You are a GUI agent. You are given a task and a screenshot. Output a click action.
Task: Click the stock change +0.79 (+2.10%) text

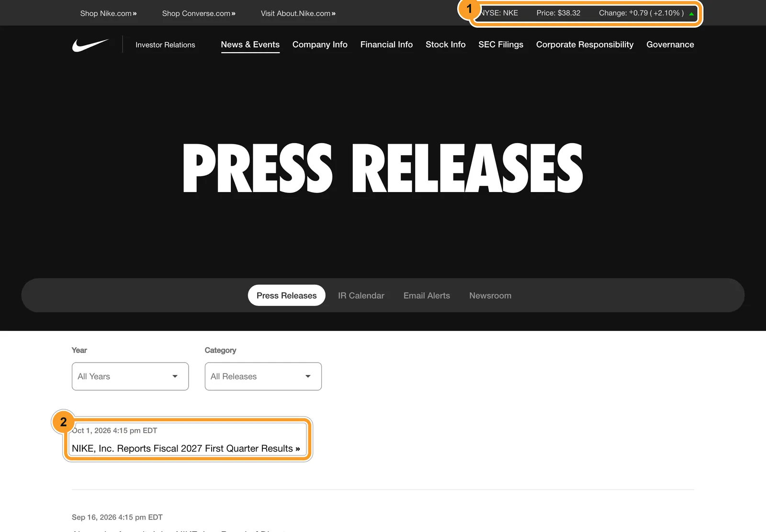641,13
